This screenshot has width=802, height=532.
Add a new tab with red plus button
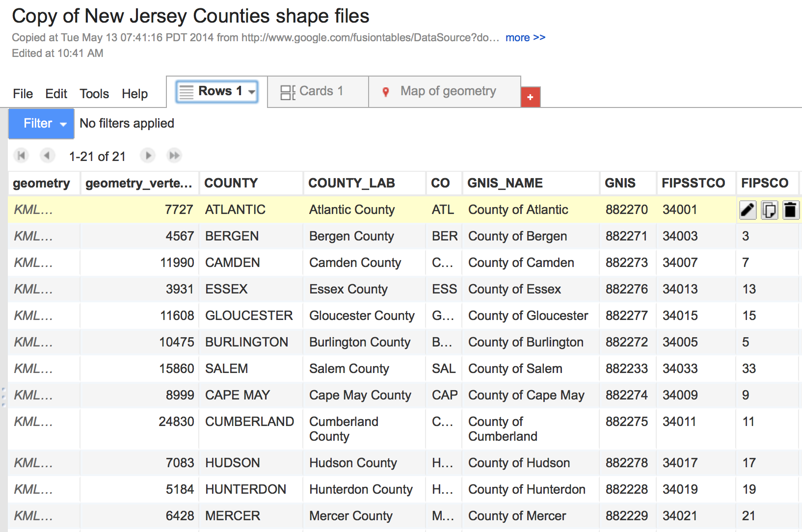click(x=530, y=97)
